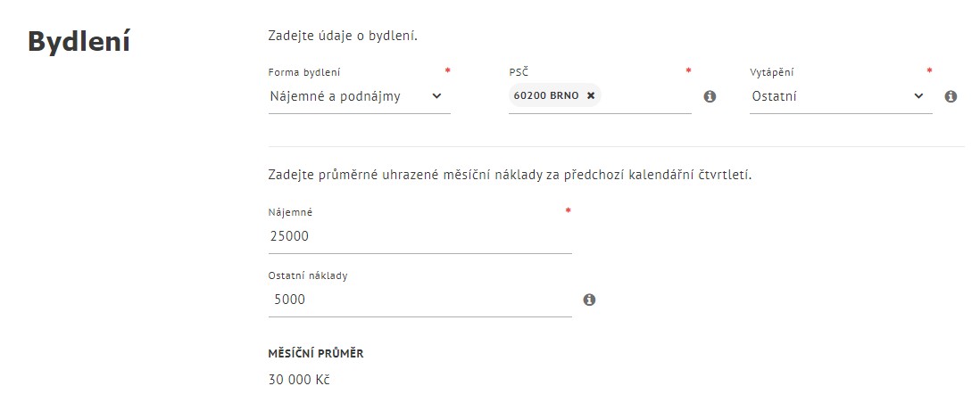
Task: Focus the empty PSČ input area
Action: [x=645, y=96]
